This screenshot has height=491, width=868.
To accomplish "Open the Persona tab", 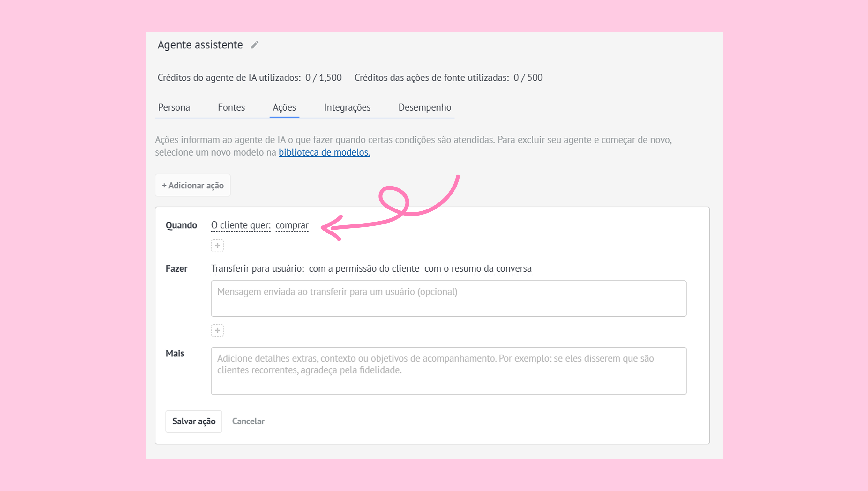I will (174, 107).
